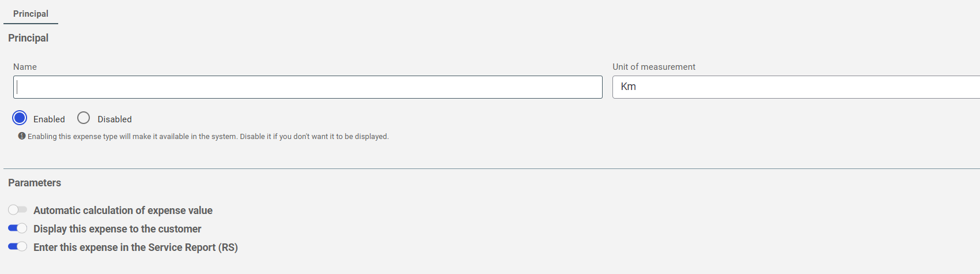Click the Disabled text label

(x=115, y=119)
